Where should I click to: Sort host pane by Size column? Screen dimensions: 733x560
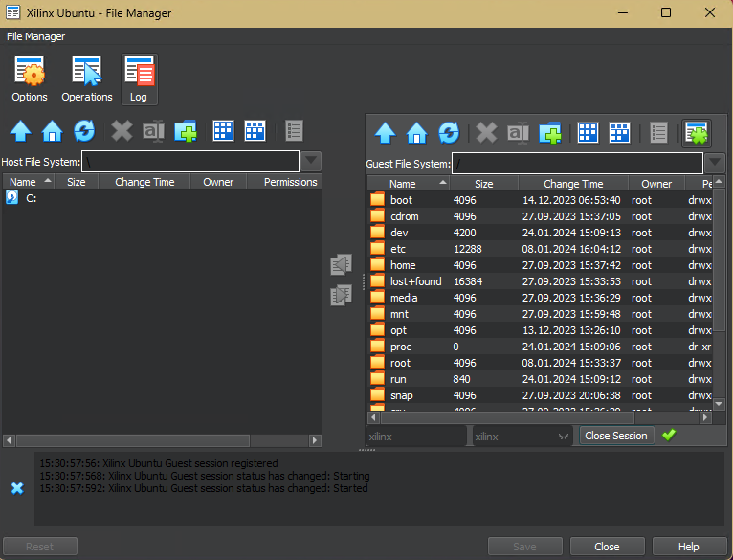point(77,182)
